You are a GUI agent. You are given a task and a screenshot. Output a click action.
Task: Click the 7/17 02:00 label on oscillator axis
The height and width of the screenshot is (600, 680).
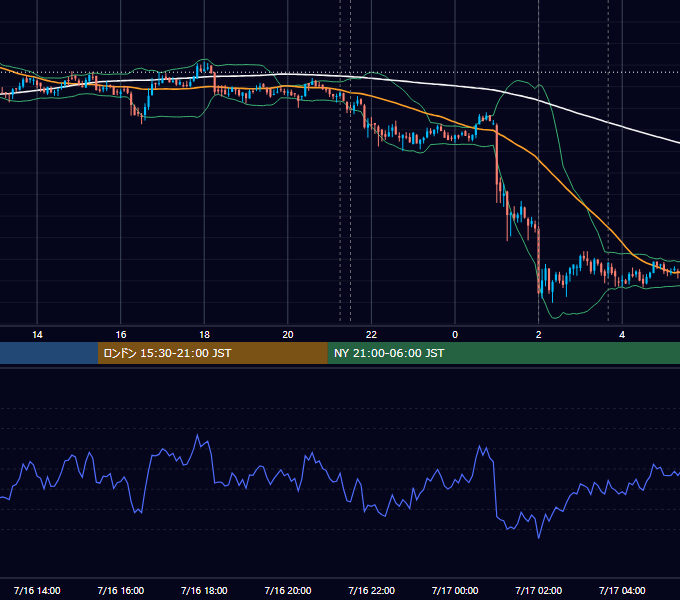(x=539, y=590)
